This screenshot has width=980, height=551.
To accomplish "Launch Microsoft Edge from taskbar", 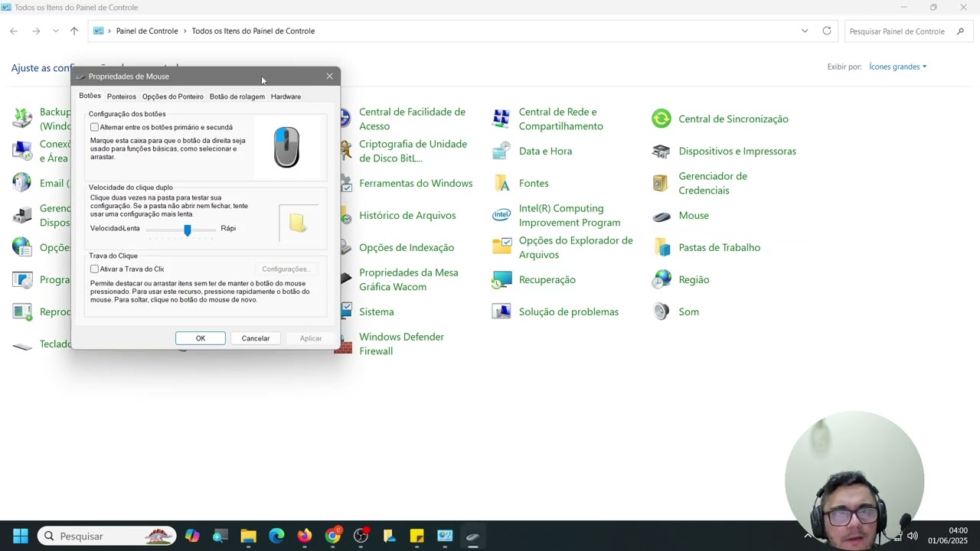I will click(276, 536).
